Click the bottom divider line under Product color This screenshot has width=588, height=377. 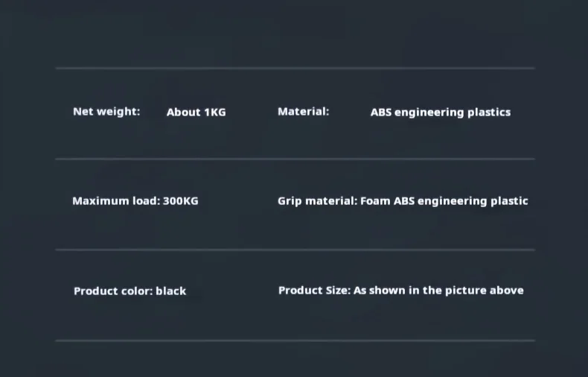point(295,340)
